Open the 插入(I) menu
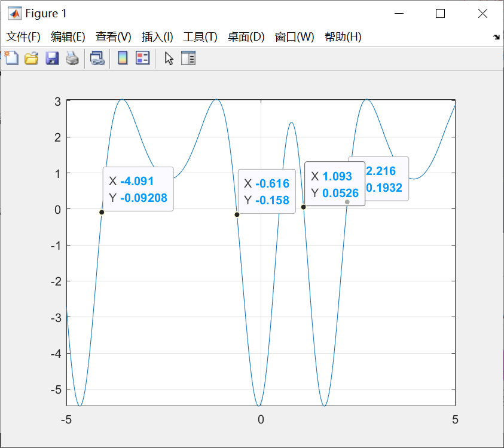This screenshot has width=504, height=448. click(157, 36)
